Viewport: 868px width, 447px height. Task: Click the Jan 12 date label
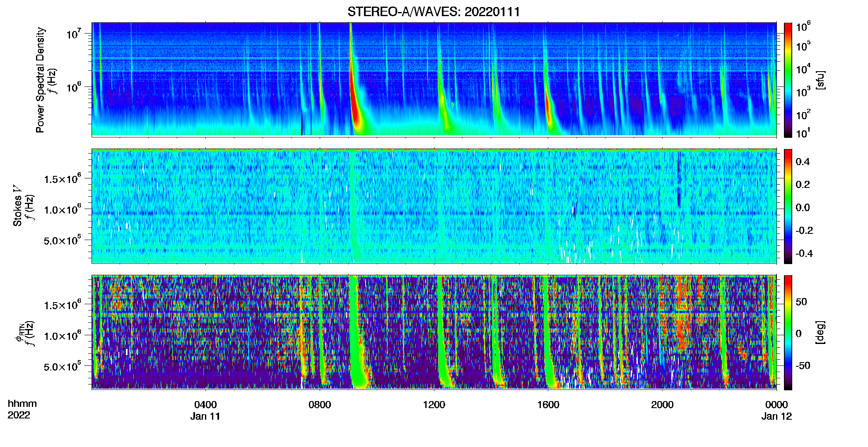[776, 416]
